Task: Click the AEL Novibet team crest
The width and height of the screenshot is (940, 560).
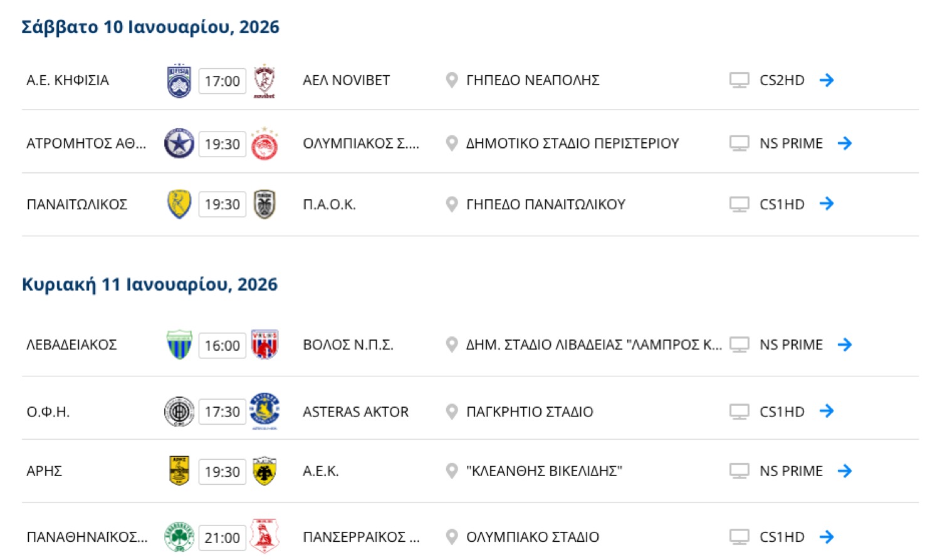Action: (x=264, y=81)
